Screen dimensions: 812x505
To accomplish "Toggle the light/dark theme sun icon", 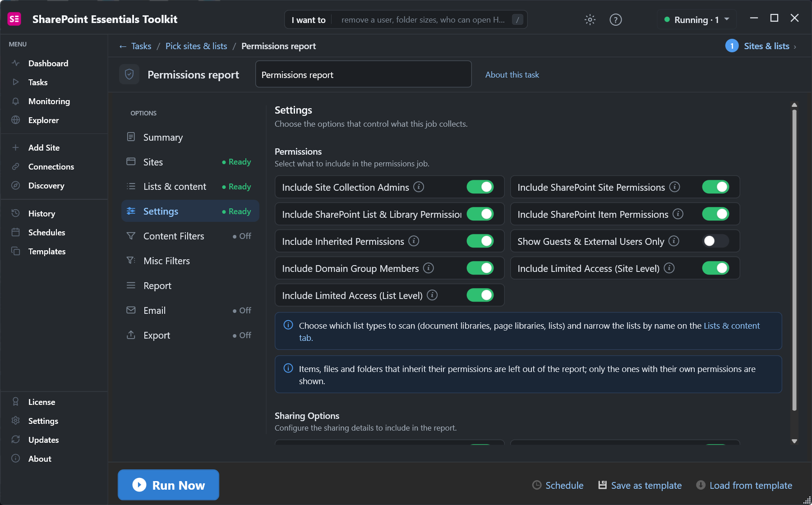I will [x=590, y=19].
